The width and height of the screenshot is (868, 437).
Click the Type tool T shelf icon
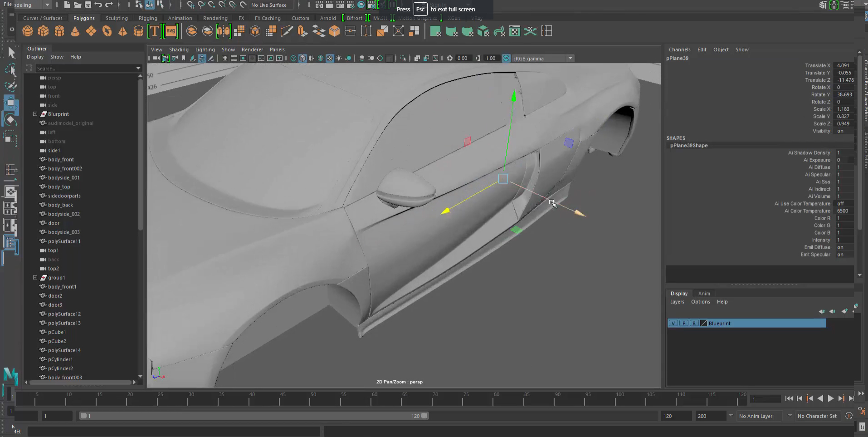[154, 31]
